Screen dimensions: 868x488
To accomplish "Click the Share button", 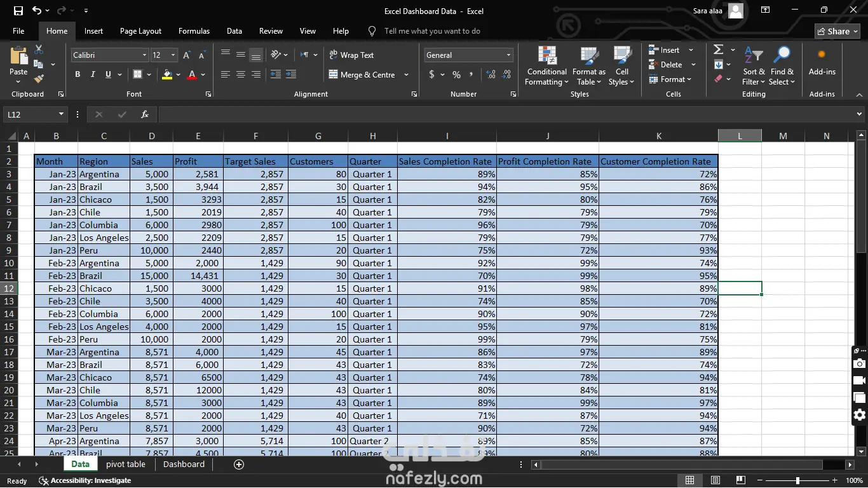I will tap(837, 31).
